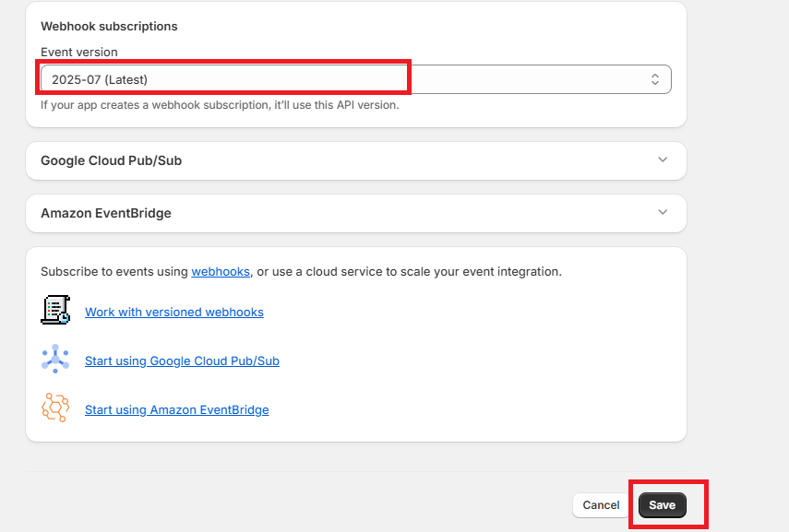Click the up-down arrows on Event version select
Viewport: 789px width, 532px height.
tap(655, 79)
